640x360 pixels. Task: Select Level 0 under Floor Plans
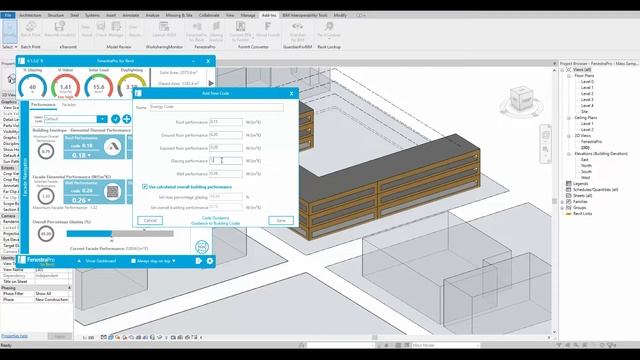[x=587, y=82]
